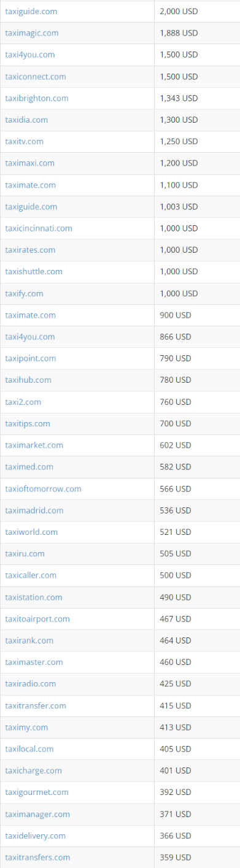The height and width of the screenshot is (868, 240).
Task: Select taxihub.com link
Action: point(28,380)
